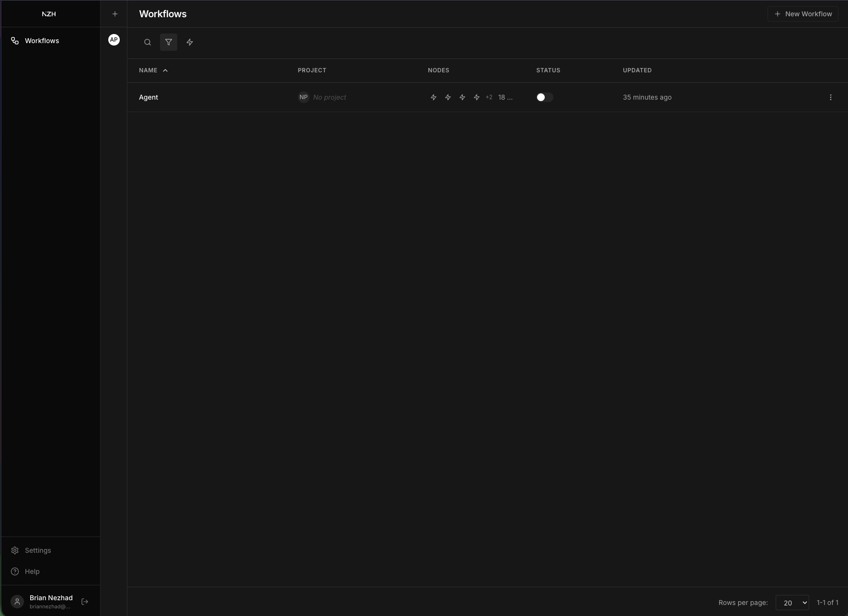Select the filter icon next to search
Screen dimensions: 848x616
(169, 42)
